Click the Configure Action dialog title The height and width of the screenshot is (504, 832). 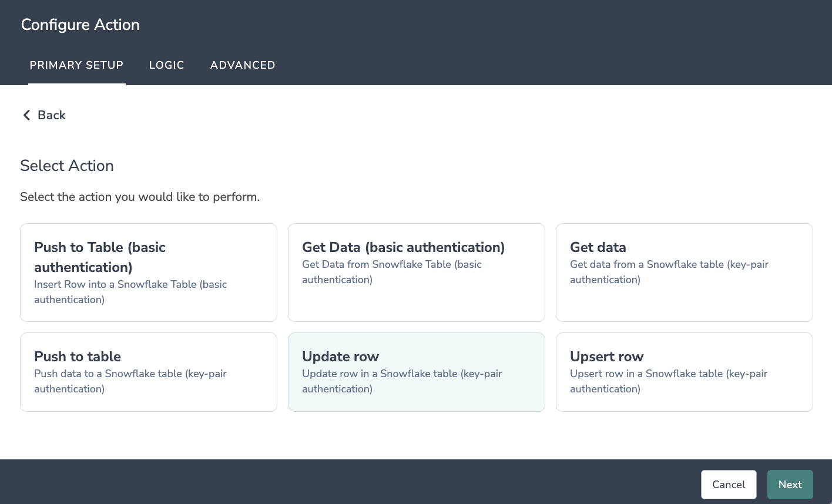pyautogui.click(x=80, y=25)
